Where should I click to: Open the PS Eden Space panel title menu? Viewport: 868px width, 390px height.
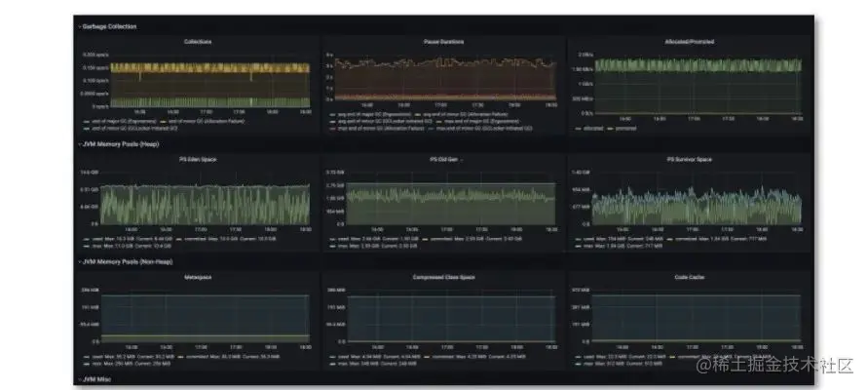[198, 160]
